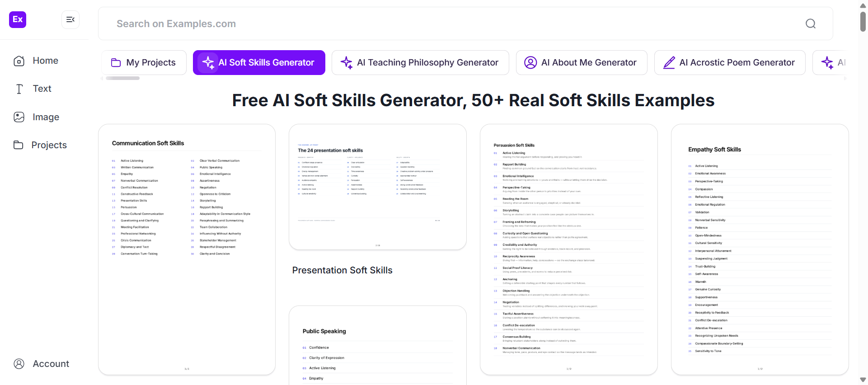Click the Home house icon
868x385 pixels.
(x=19, y=61)
